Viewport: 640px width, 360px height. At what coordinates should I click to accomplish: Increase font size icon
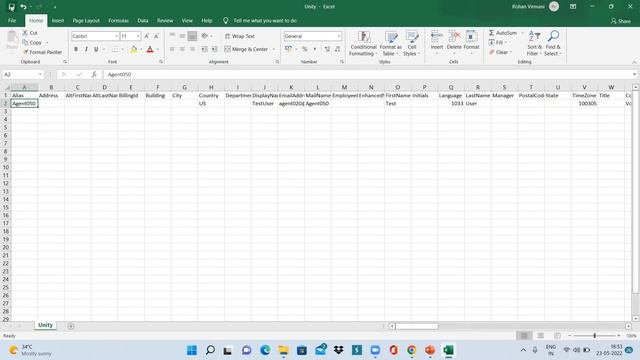pyautogui.click(x=147, y=36)
